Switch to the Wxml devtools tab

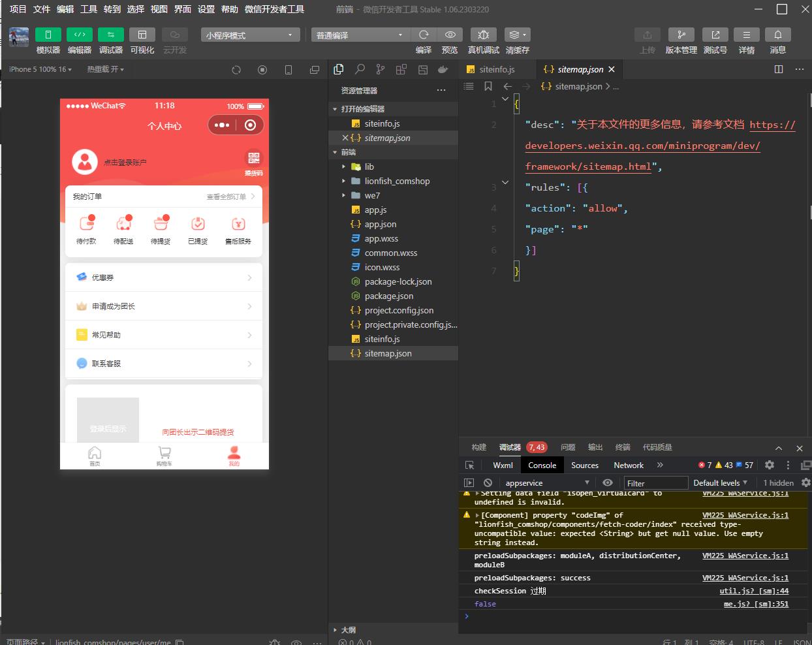pos(503,465)
